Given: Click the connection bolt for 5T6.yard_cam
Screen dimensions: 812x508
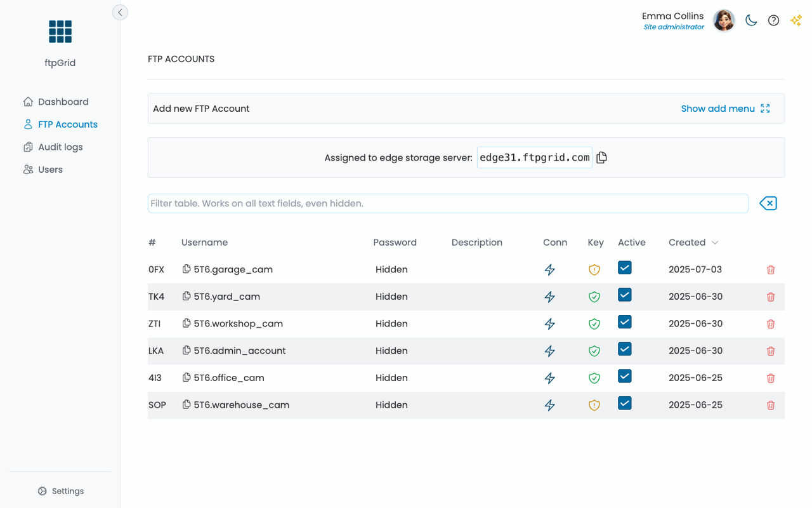Looking at the screenshot, I should click(550, 297).
